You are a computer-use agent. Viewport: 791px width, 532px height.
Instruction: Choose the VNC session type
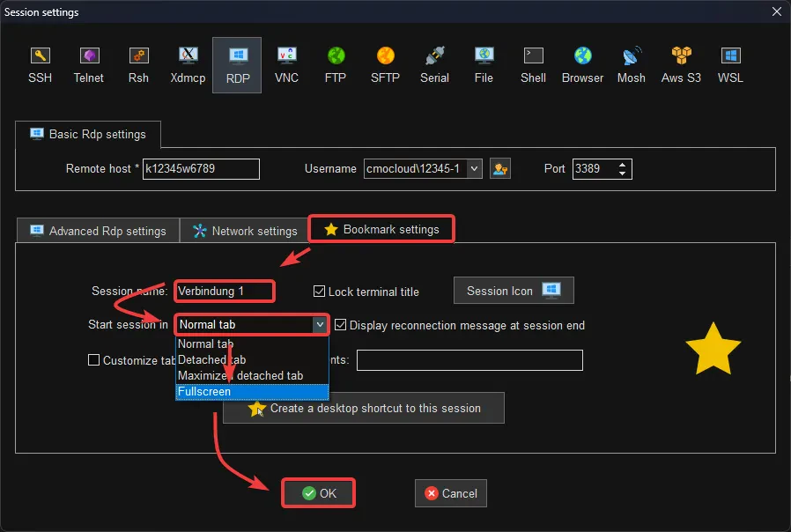coord(286,65)
